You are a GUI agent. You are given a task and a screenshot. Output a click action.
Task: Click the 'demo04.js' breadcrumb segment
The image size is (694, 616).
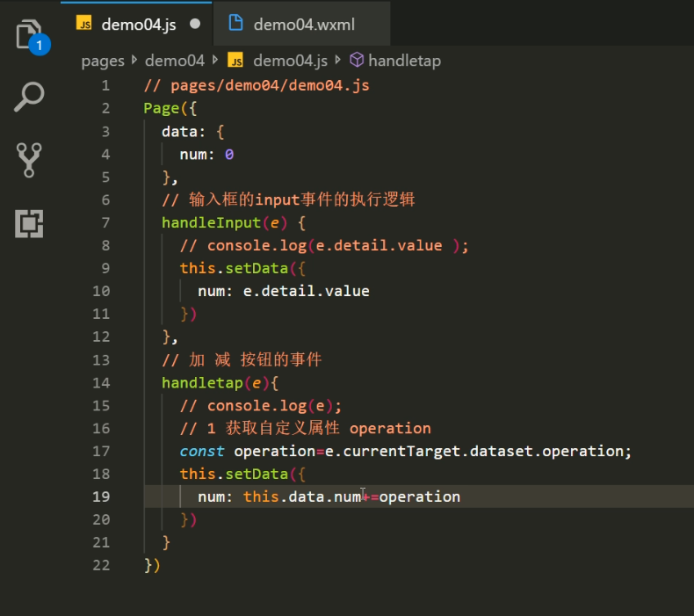click(290, 61)
